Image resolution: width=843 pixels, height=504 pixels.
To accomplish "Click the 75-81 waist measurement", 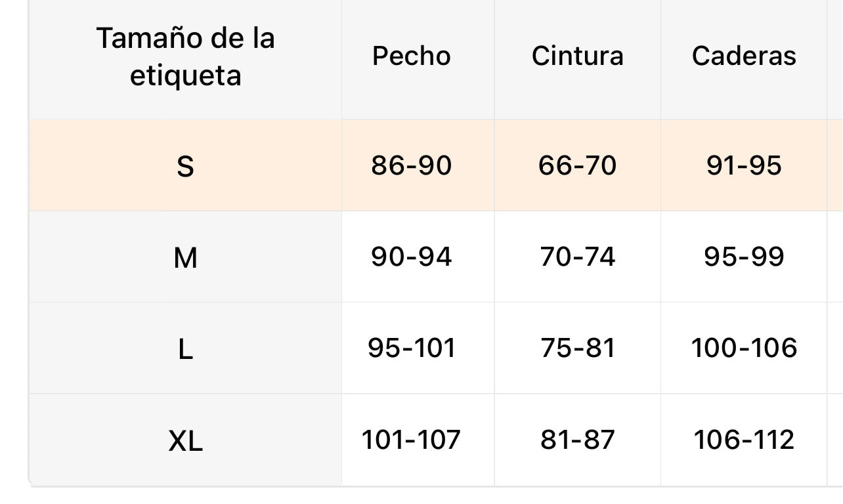I will pyautogui.click(x=577, y=348).
